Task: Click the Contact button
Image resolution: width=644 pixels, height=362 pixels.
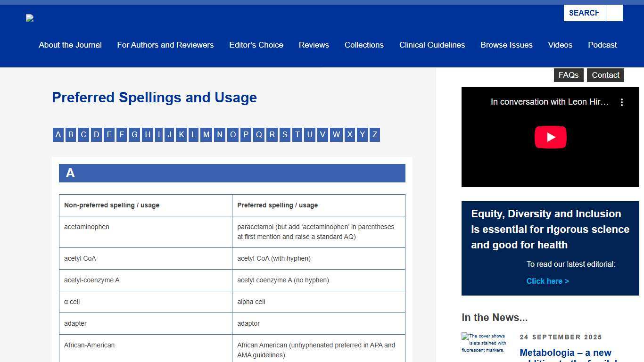Action: coord(605,75)
